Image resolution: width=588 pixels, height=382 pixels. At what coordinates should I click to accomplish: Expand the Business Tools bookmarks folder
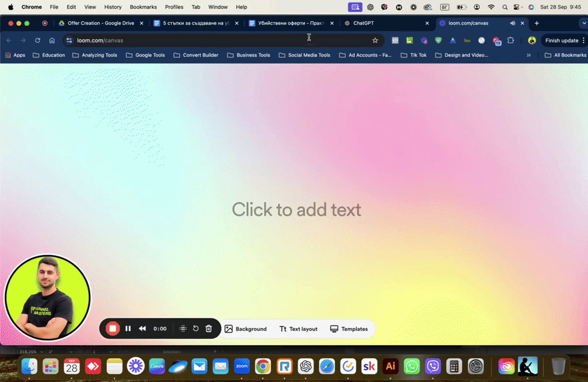(248, 55)
